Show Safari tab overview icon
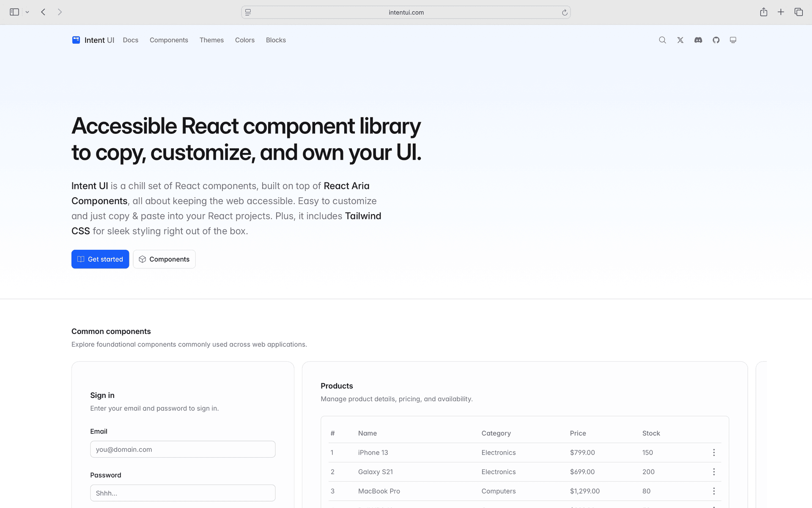The image size is (812, 508). point(798,12)
